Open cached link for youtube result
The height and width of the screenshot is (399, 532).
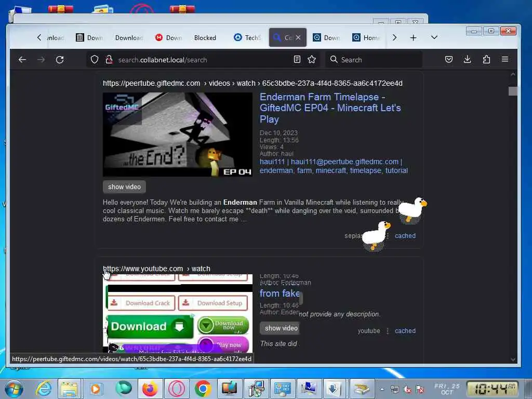(405, 331)
